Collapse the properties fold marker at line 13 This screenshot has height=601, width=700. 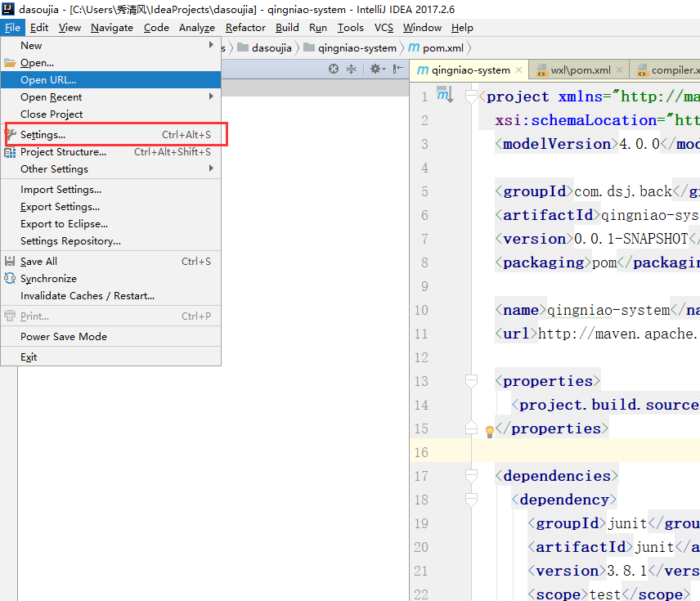click(x=471, y=381)
